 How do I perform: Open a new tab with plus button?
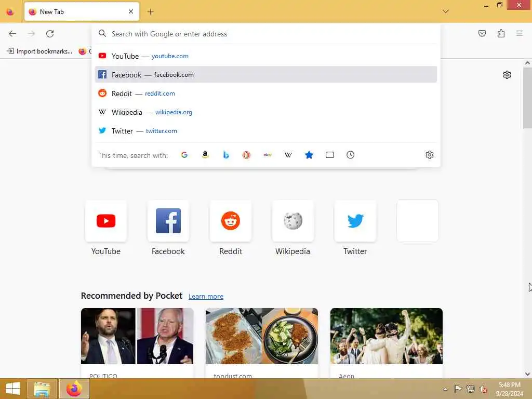click(151, 12)
